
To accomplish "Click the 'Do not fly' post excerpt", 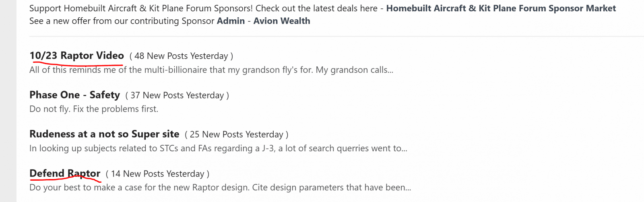I will coord(94,109).
